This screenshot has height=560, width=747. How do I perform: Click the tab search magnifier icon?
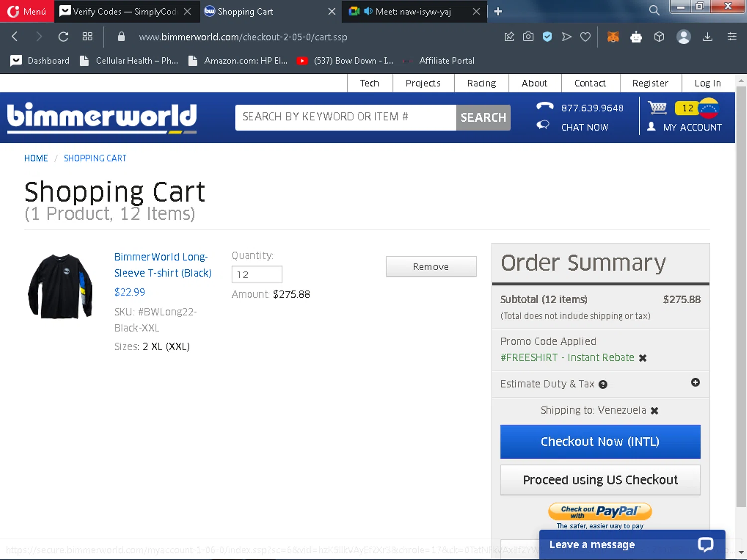[x=654, y=10]
